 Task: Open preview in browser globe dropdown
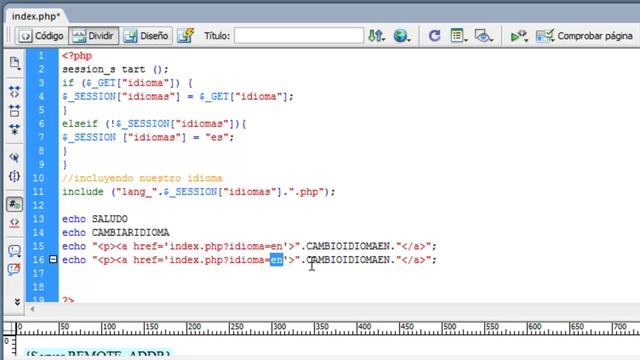[x=402, y=36]
